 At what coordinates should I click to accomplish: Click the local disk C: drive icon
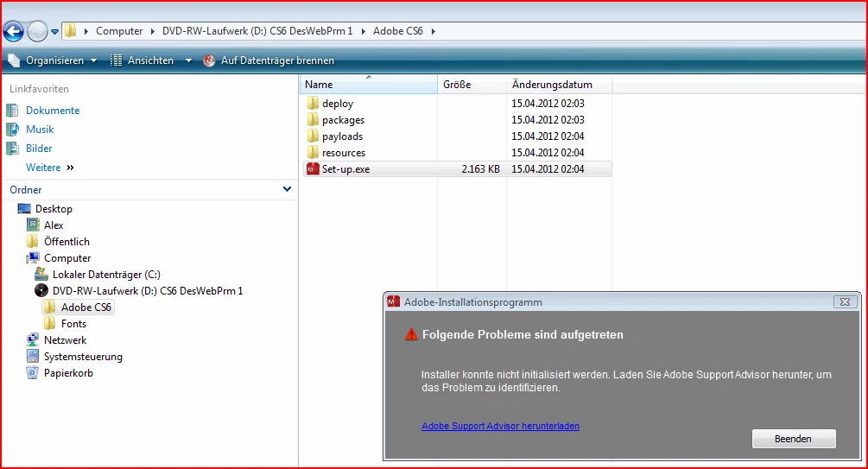pos(41,274)
